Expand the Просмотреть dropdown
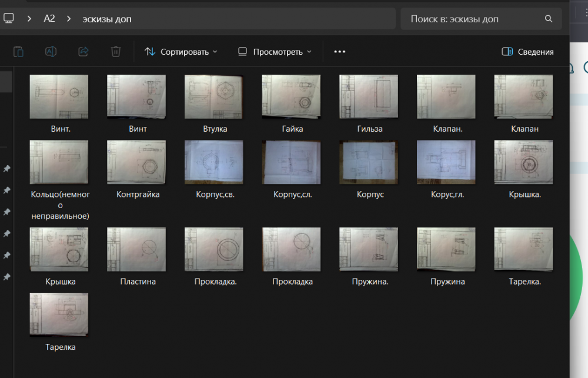The height and width of the screenshot is (378, 588). [275, 52]
